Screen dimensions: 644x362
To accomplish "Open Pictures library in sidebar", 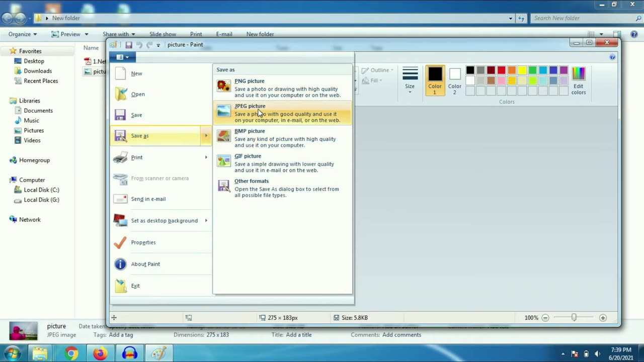I will [34, 130].
